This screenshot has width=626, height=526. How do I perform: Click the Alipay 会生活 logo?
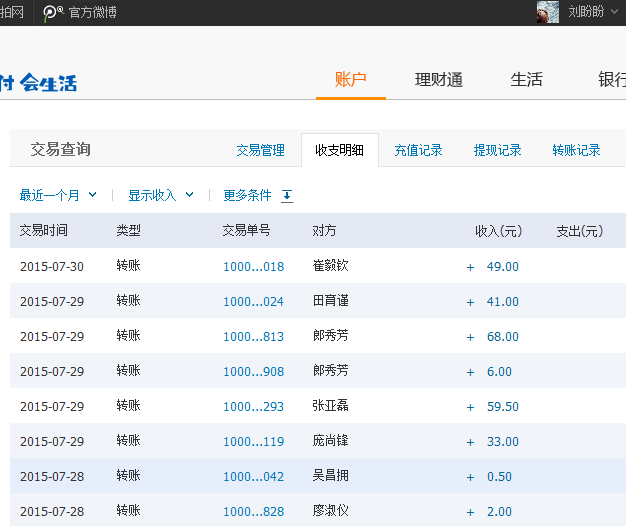(x=38, y=82)
